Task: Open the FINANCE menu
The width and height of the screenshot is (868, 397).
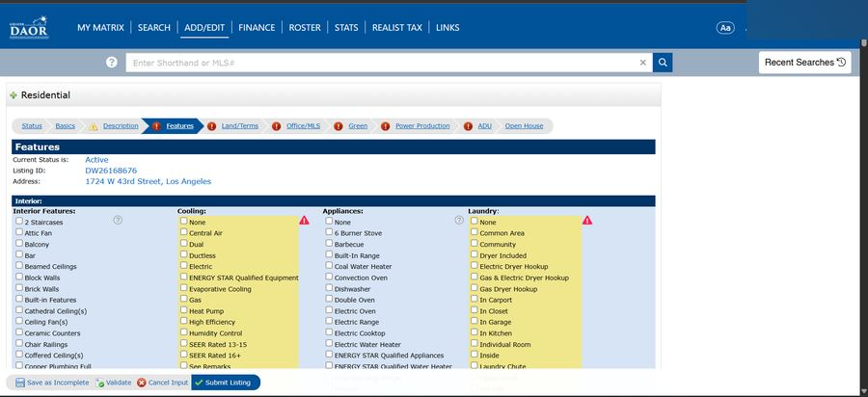Action: tap(257, 28)
